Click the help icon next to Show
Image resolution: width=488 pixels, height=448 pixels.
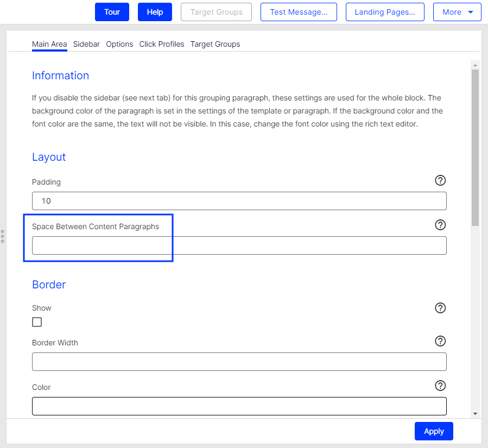pyautogui.click(x=440, y=308)
